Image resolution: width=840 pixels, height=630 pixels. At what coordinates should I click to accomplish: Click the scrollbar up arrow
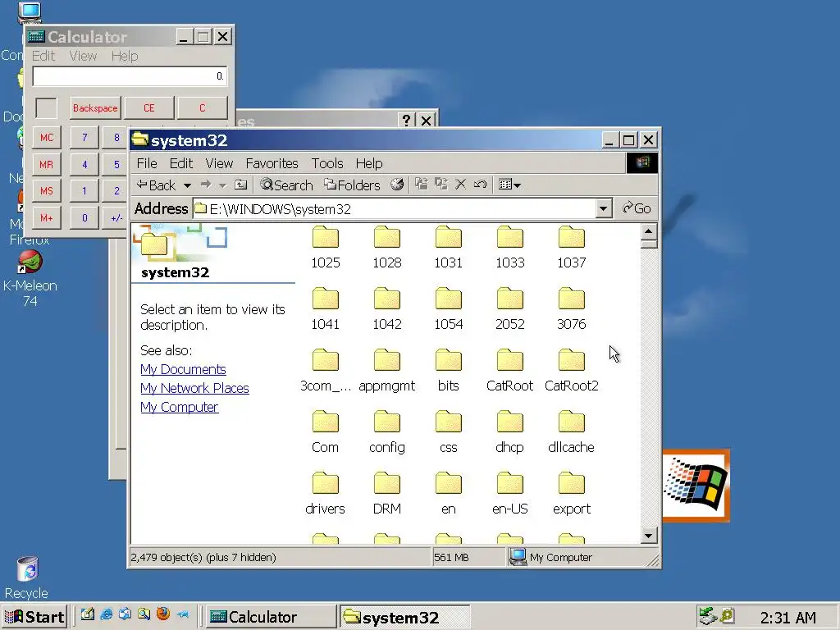[x=649, y=232]
